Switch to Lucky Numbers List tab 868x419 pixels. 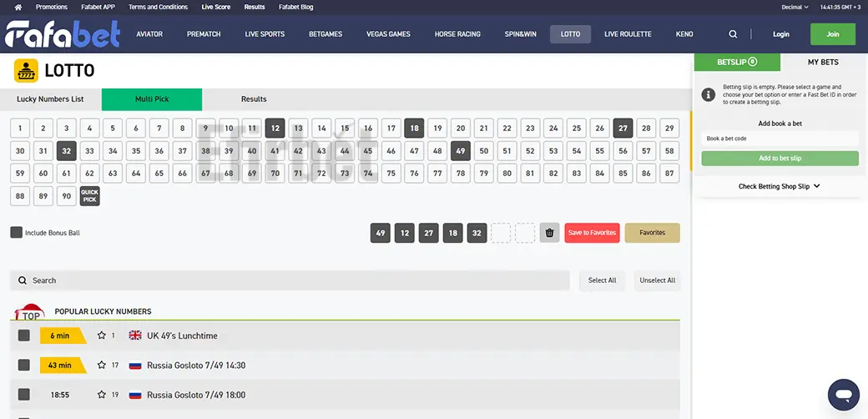coord(50,99)
